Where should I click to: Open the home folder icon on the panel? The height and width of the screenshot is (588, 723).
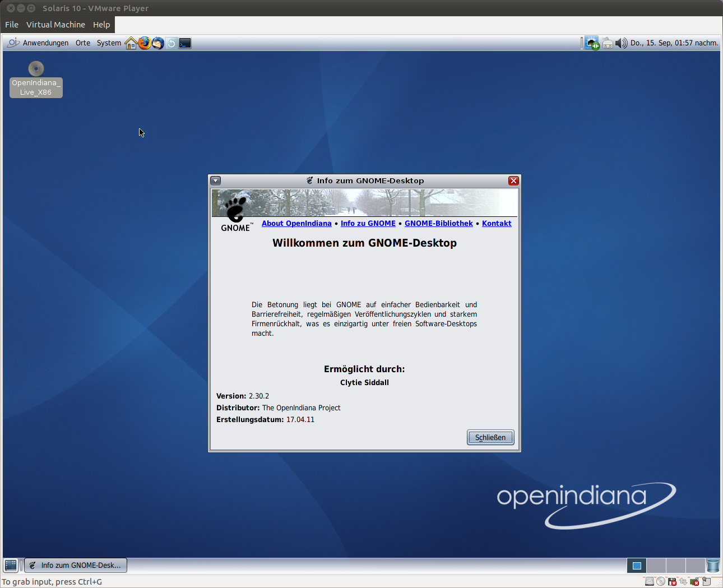point(131,43)
